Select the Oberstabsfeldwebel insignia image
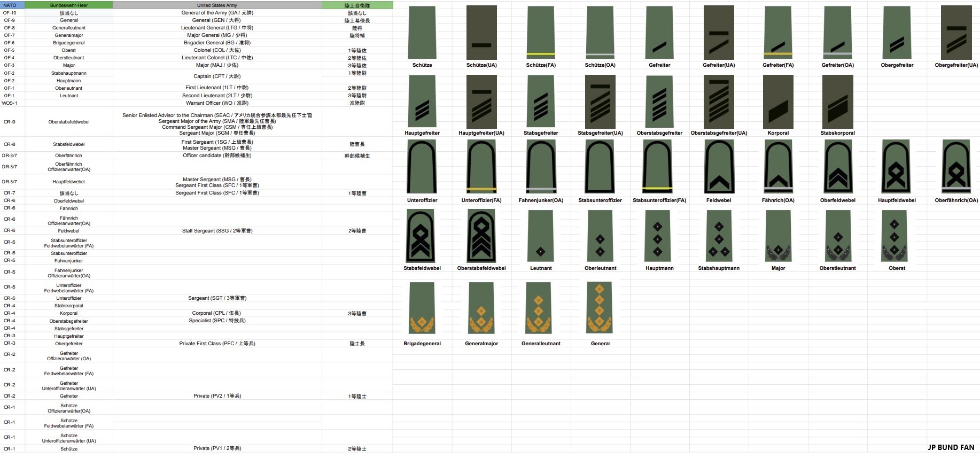Image resolution: width=980 pixels, height=458 pixels. click(481, 236)
